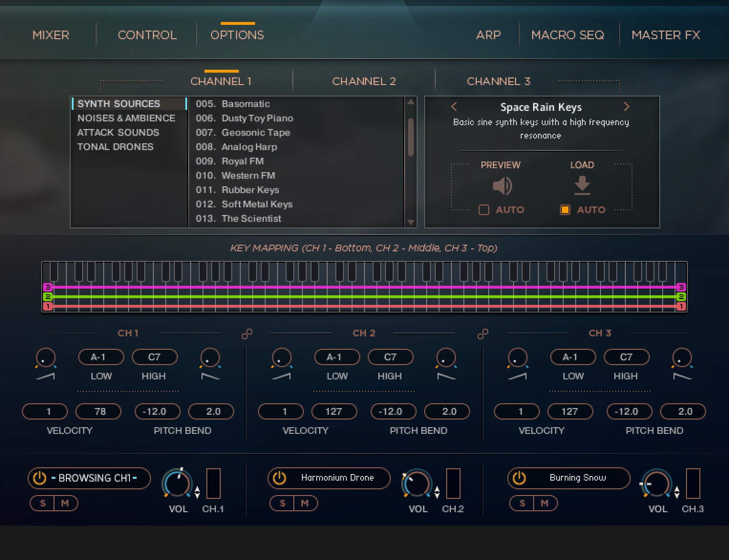Toggle the BROWSING CH1 power icon
The height and width of the screenshot is (560, 729).
pyautogui.click(x=40, y=478)
